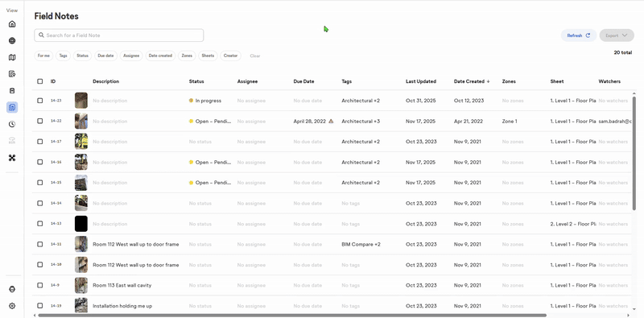The image size is (644, 318).
Task: Open the Status filter chip
Action: pyautogui.click(x=83, y=56)
